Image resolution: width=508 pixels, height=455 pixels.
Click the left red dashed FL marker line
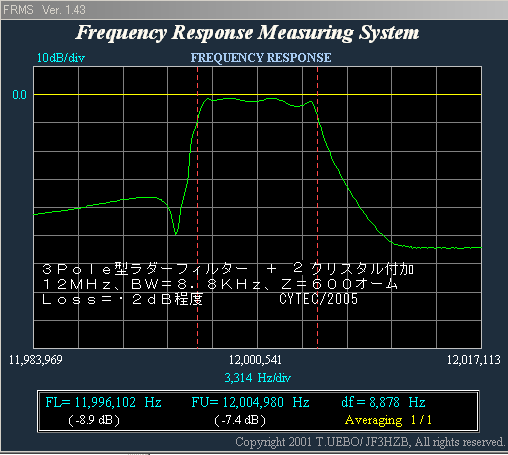(x=198, y=207)
